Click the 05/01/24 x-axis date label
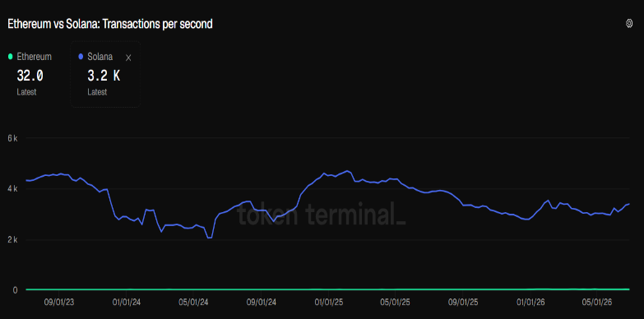The width and height of the screenshot is (644, 319). (194, 303)
